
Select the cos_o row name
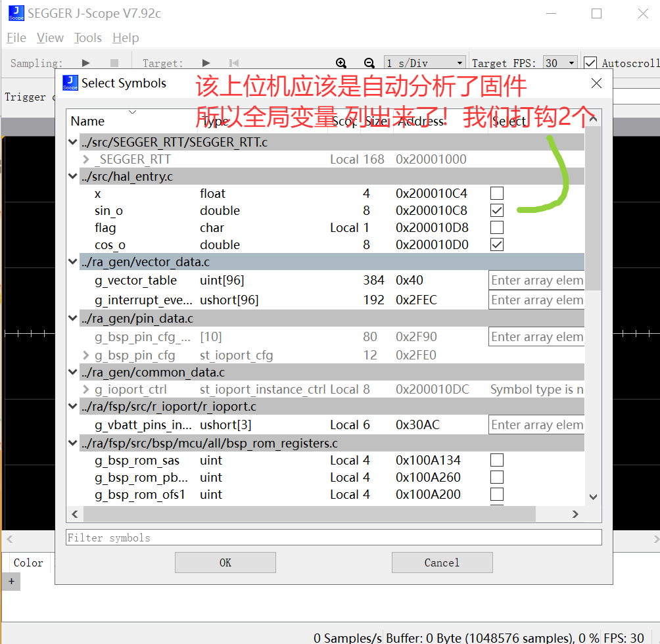click(110, 245)
